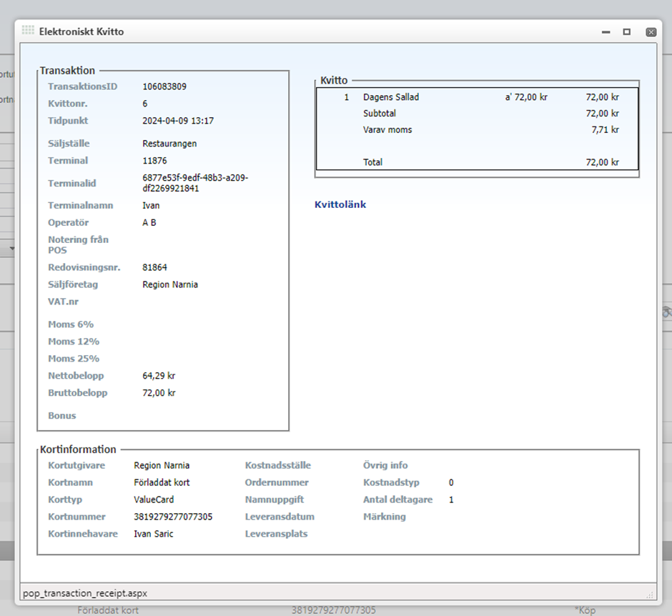The image size is (672, 616).
Task: Click the pop_transaction_receipt.aspx status bar
Action: [x=86, y=593]
